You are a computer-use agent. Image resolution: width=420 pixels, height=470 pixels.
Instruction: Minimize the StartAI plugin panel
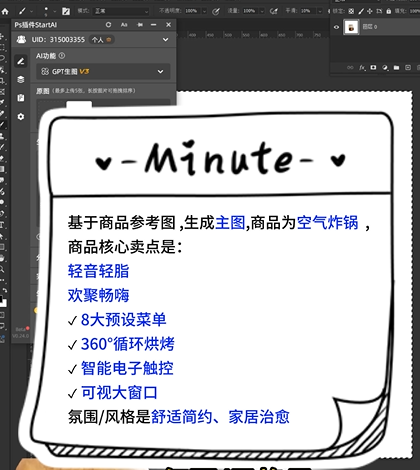(x=153, y=25)
